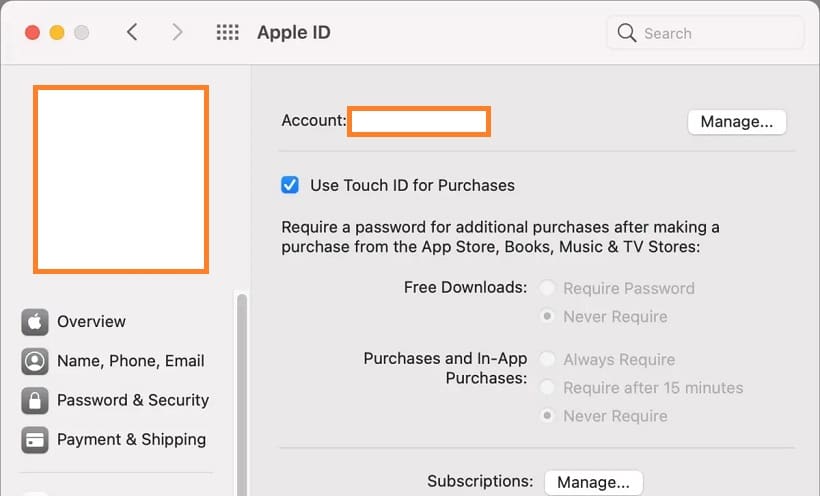Viewport: 820px width, 496px height.
Task: Click the search magnifying glass icon
Action: [627, 33]
